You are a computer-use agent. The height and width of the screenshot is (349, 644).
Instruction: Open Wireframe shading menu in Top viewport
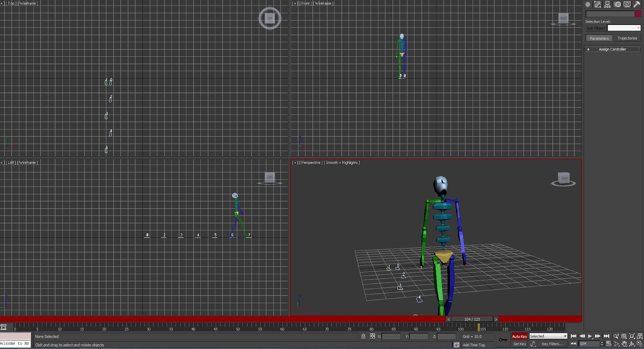[28, 3]
